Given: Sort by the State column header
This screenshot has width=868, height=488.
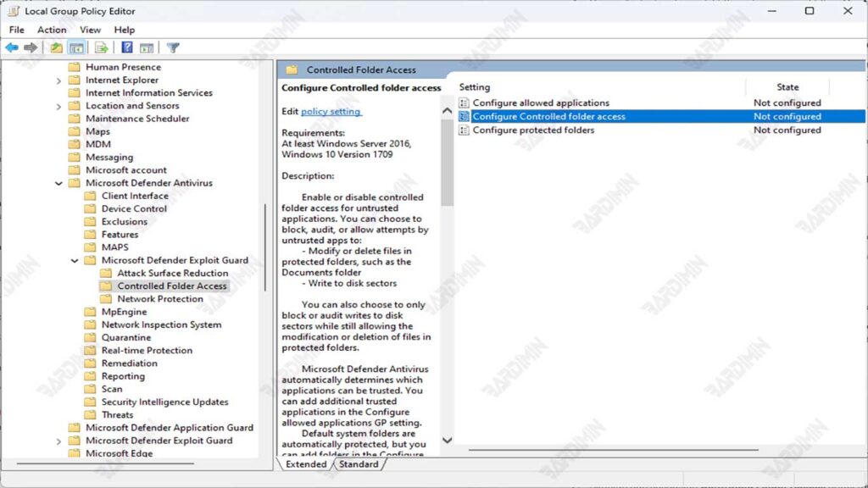Looking at the screenshot, I should point(787,87).
